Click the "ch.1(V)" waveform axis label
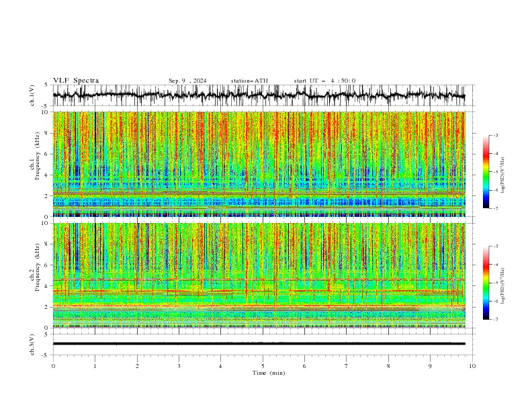 click(32, 95)
